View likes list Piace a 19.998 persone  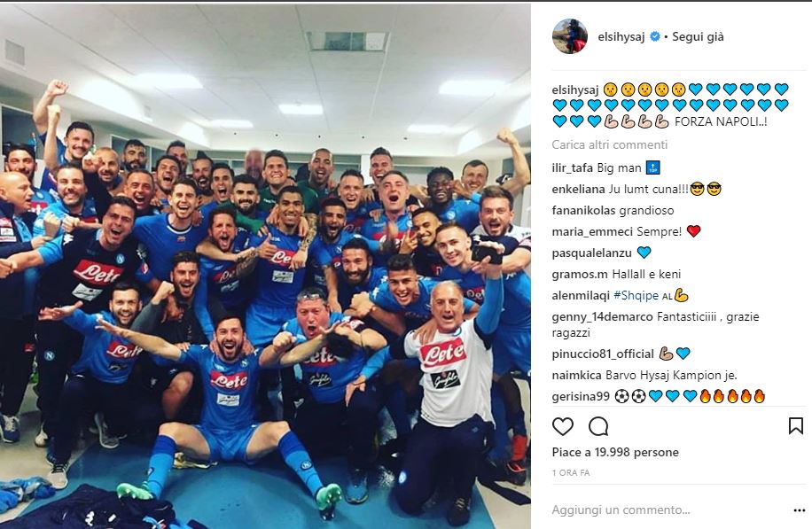pos(615,453)
